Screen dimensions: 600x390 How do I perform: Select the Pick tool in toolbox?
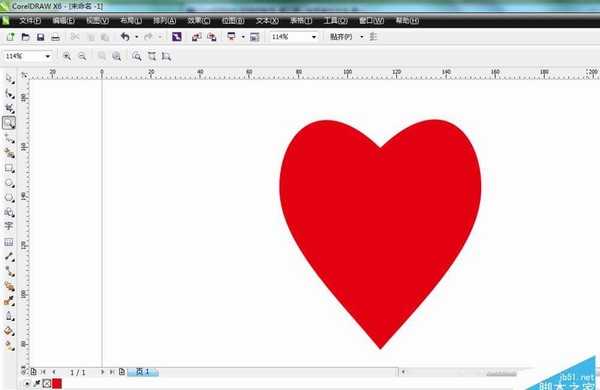tap(9, 79)
